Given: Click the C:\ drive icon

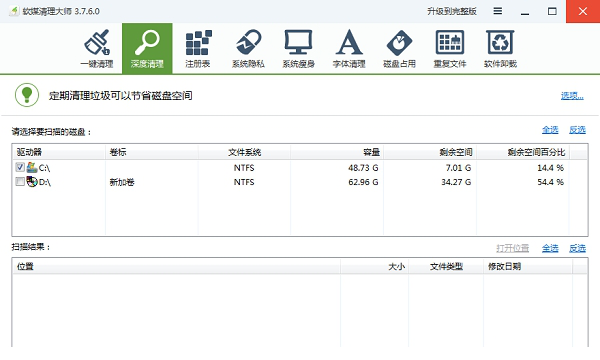Looking at the screenshot, I should tap(32, 168).
